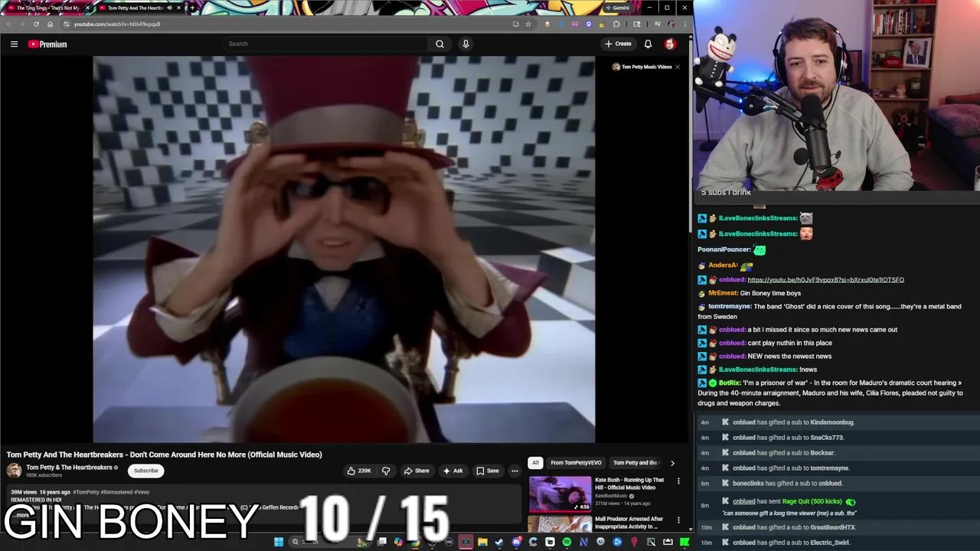Open the #Vevo hashtag

[142, 492]
